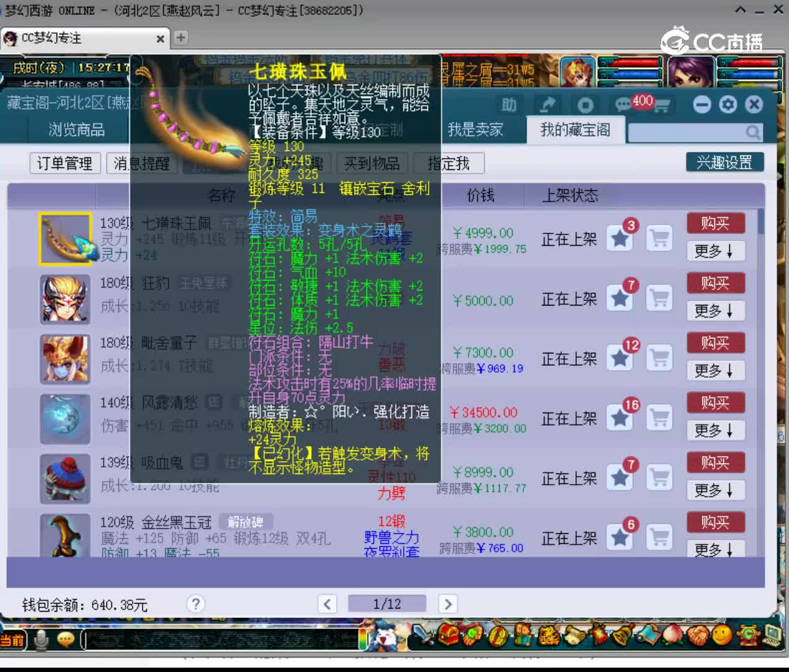Select 金丝黑玉冠 item thumbnail

(65, 536)
